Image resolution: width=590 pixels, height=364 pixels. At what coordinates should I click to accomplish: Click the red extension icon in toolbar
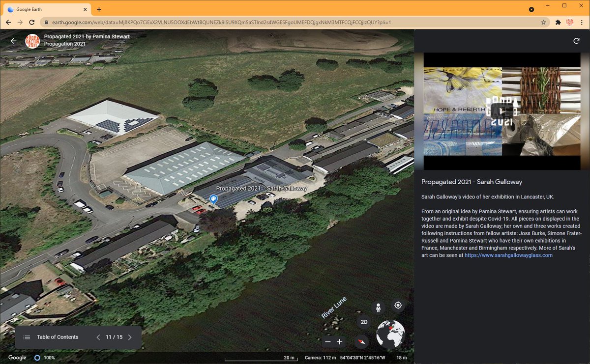[570, 22]
